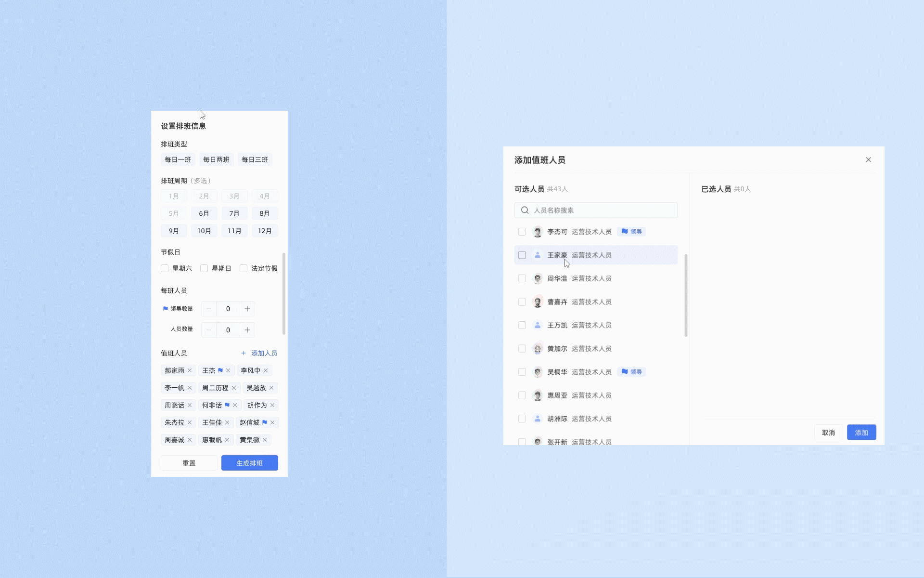Click the search magnifier icon in 人员名称搜索
The width and height of the screenshot is (924, 578).
coord(525,210)
